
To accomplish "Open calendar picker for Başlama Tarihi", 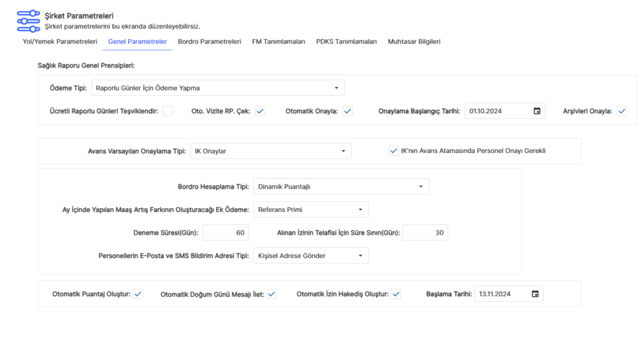I will point(535,294).
